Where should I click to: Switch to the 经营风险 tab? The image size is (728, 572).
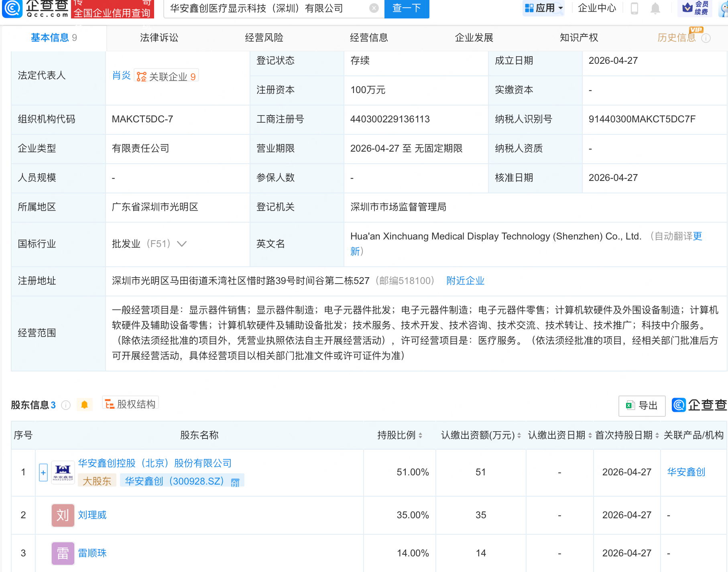tap(264, 37)
